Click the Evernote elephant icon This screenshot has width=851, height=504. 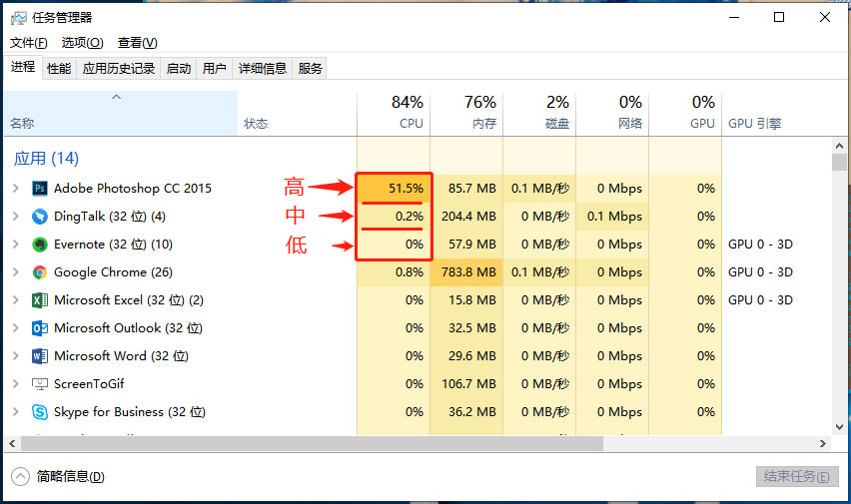[40, 244]
